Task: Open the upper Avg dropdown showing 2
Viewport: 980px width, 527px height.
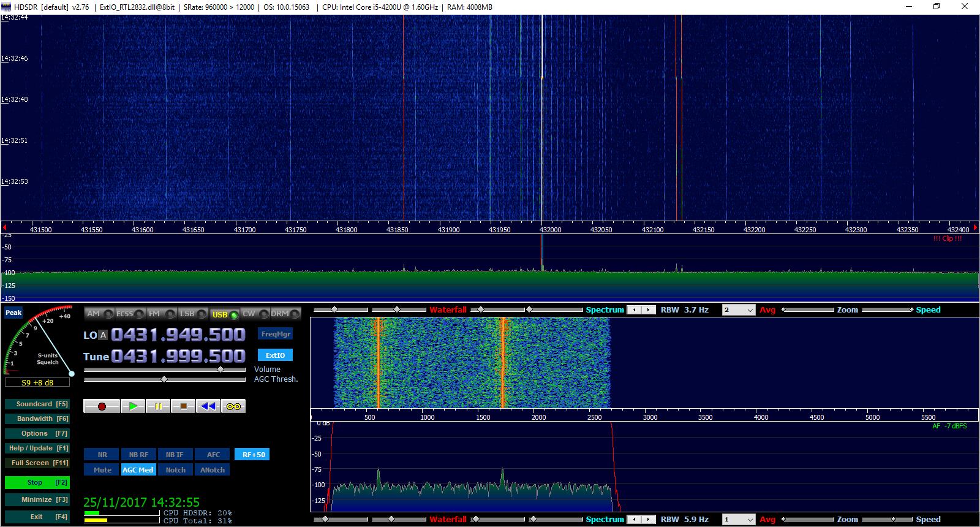Action: tap(739, 310)
